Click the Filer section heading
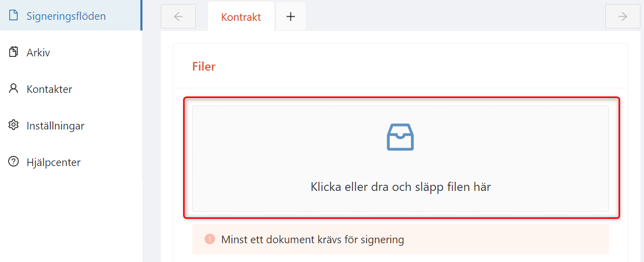The height and width of the screenshot is (262, 644). (x=203, y=66)
